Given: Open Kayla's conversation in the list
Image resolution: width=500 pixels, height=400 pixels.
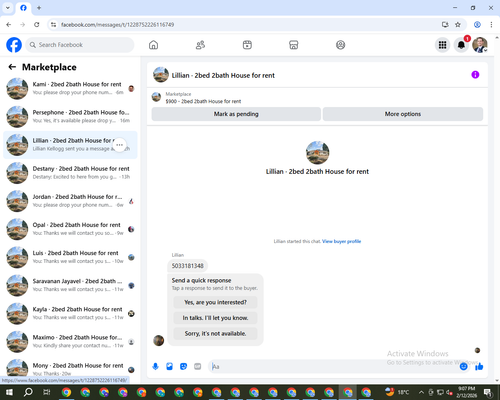Looking at the screenshot, I should (70, 314).
